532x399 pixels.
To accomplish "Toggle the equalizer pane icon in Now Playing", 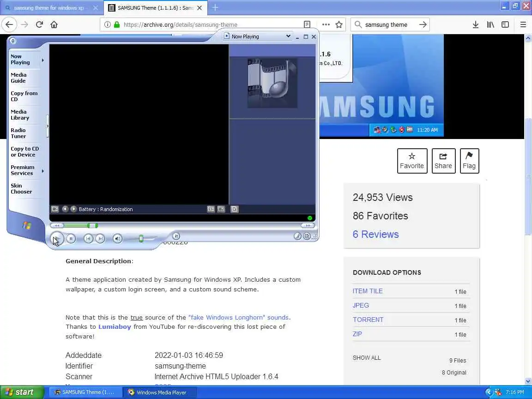I will tap(211, 209).
